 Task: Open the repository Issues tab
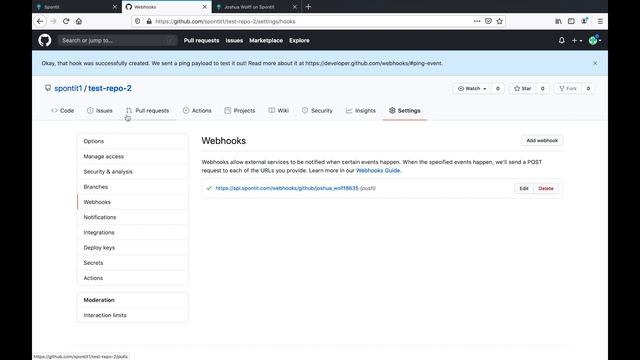point(100,111)
